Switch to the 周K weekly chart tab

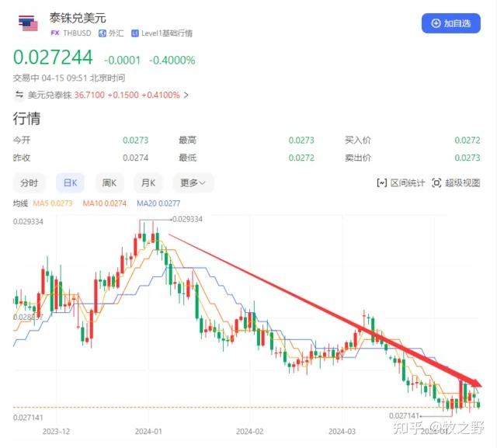[x=109, y=182]
